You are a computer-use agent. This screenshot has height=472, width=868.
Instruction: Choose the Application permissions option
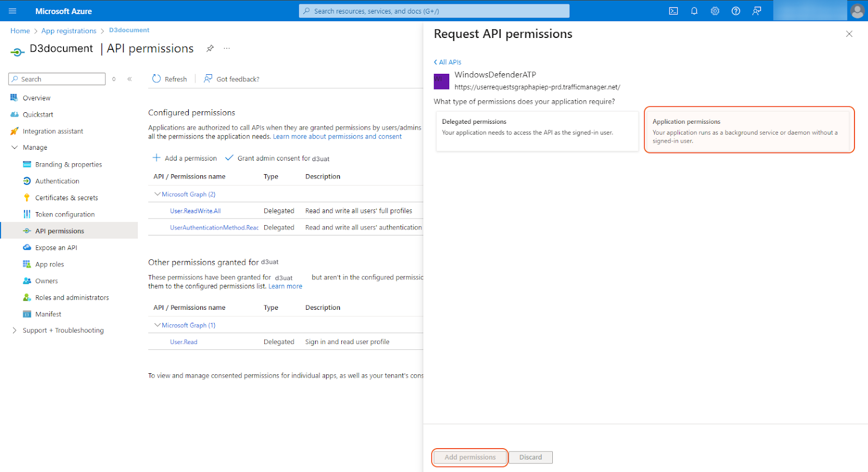click(749, 130)
